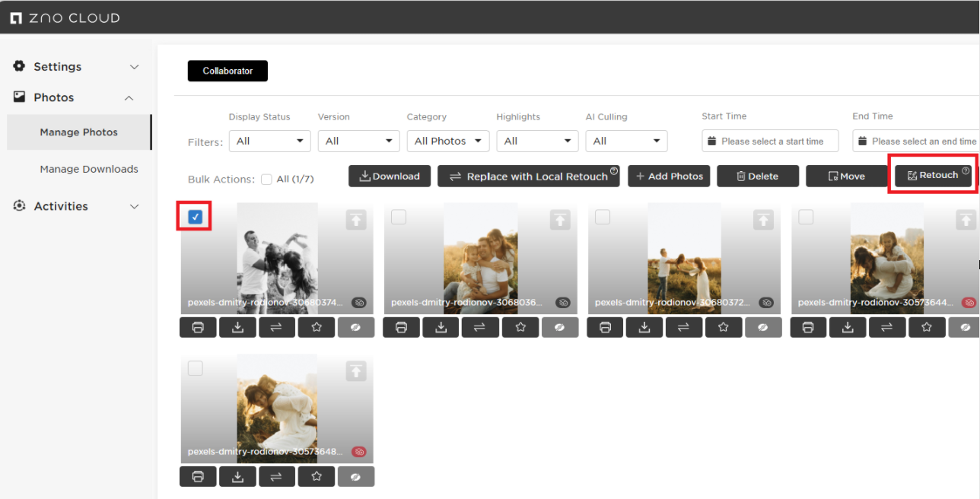The width and height of the screenshot is (980, 499).
Task: Click print icon under first black-and-white photo
Action: (x=199, y=327)
